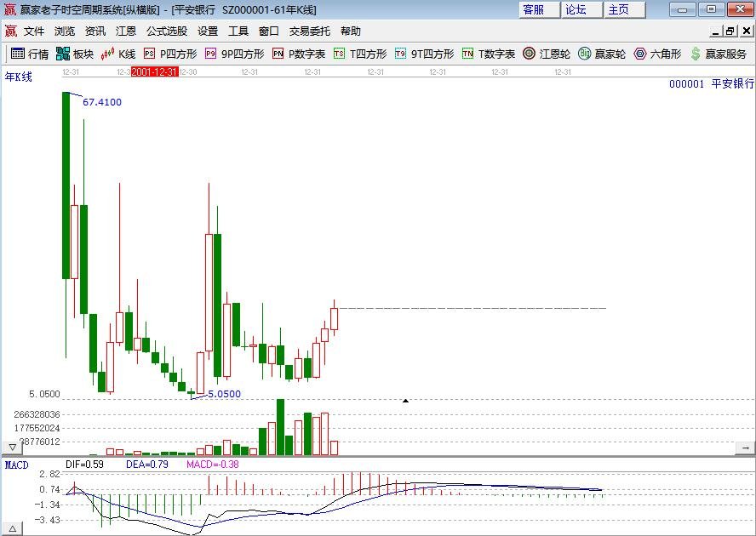Open the 交易委托 menu
This screenshot has height=536, width=756.
[x=310, y=31]
